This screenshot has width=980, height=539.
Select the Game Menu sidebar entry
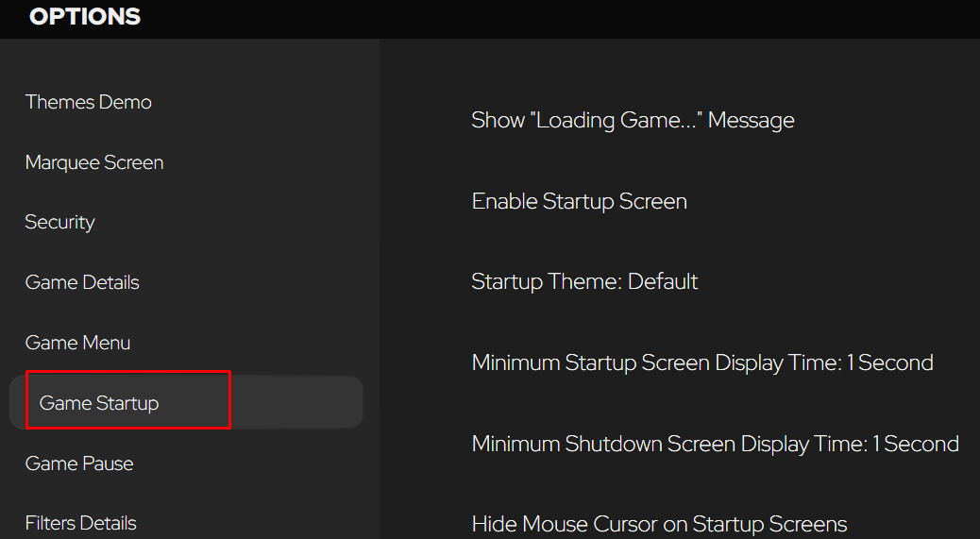tap(77, 343)
